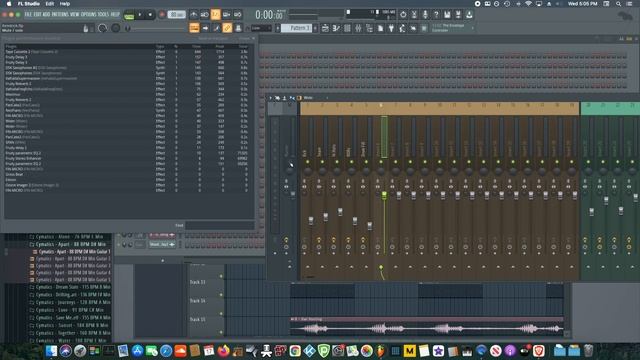Viewport: 640px width, 360px height.
Task: Toggle mute on the highlighted mixer track
Action: 381,162
